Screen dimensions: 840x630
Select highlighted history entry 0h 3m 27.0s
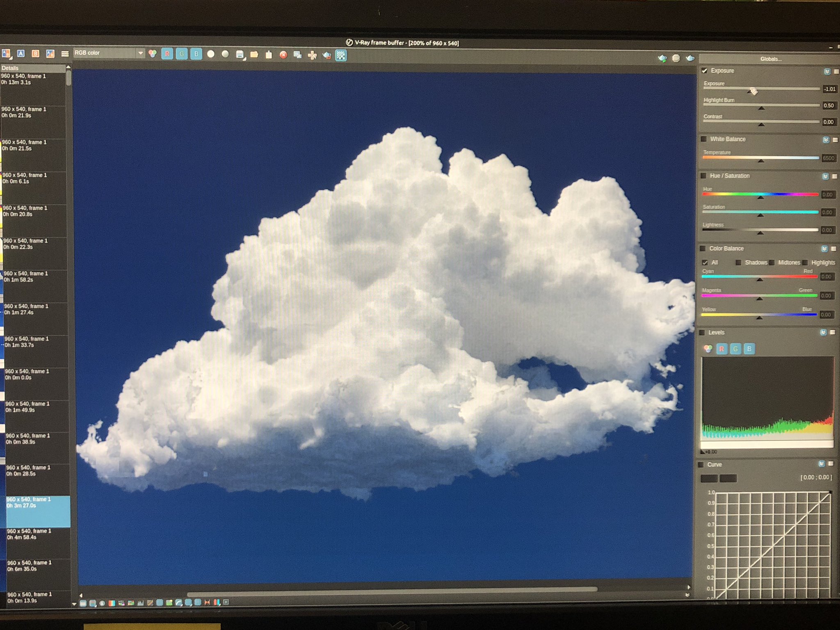click(x=38, y=511)
